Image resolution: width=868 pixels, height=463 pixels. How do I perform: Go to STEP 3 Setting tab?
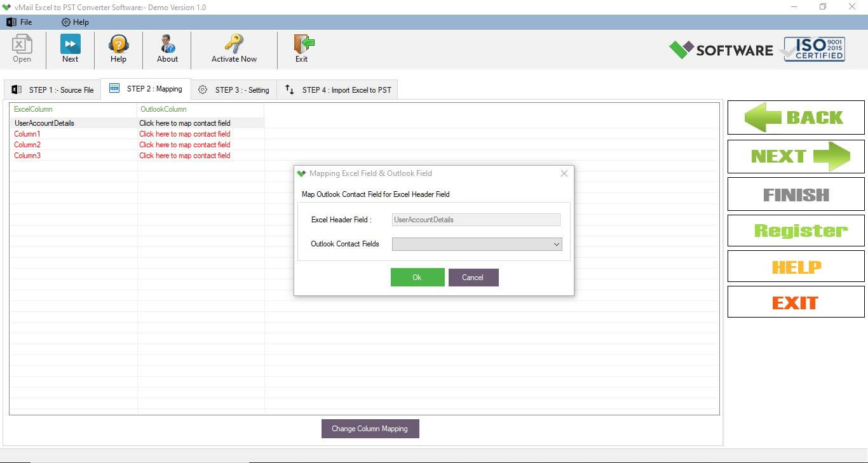[x=234, y=90]
